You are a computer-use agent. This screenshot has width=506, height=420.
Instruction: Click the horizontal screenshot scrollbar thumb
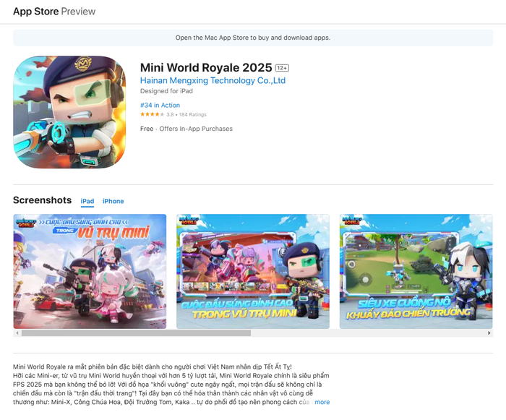pyautogui.click(x=136, y=333)
